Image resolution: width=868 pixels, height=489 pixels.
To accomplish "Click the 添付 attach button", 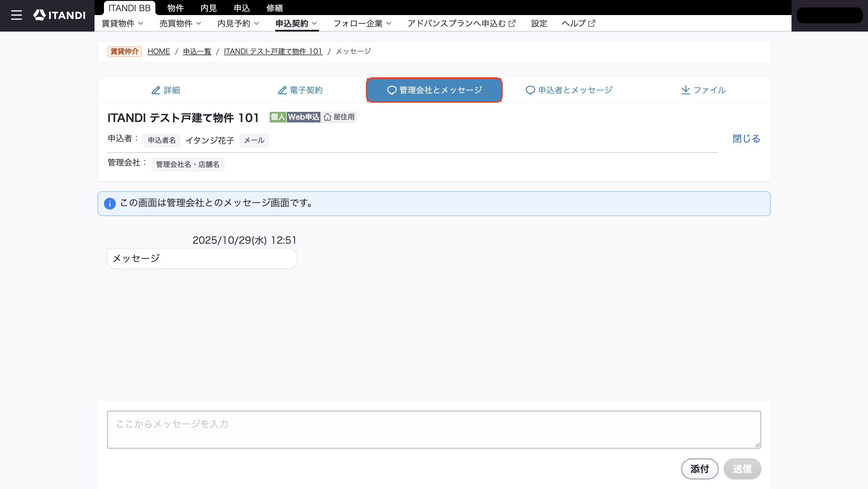I will (x=700, y=469).
